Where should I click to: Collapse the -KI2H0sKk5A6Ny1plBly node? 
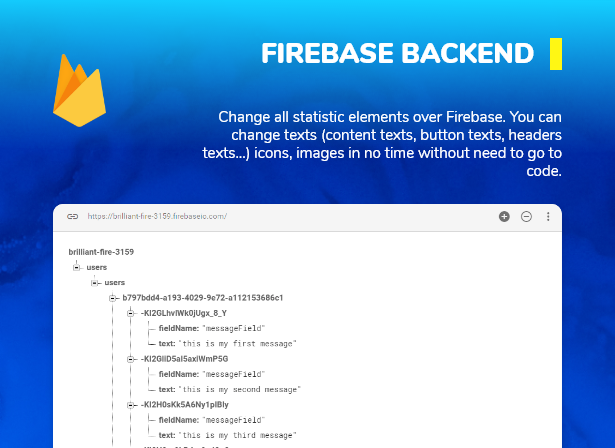(131, 405)
